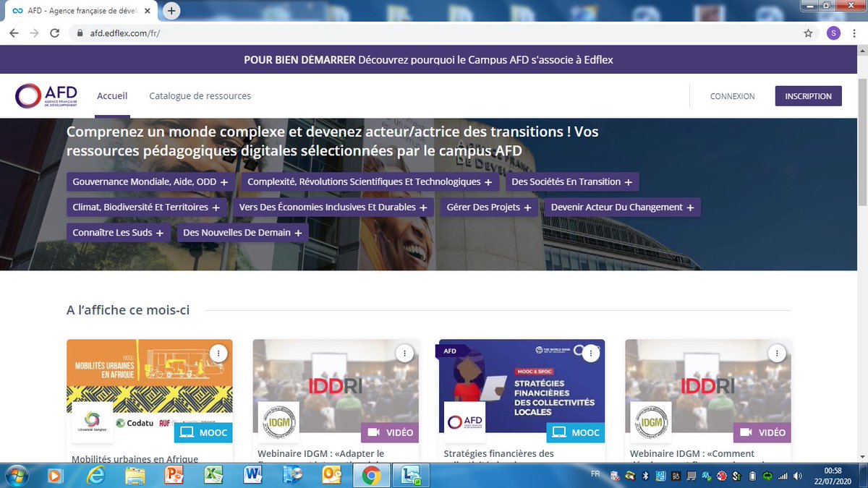
Task: Open options menu on first IDGM webinar card
Action: click(405, 353)
